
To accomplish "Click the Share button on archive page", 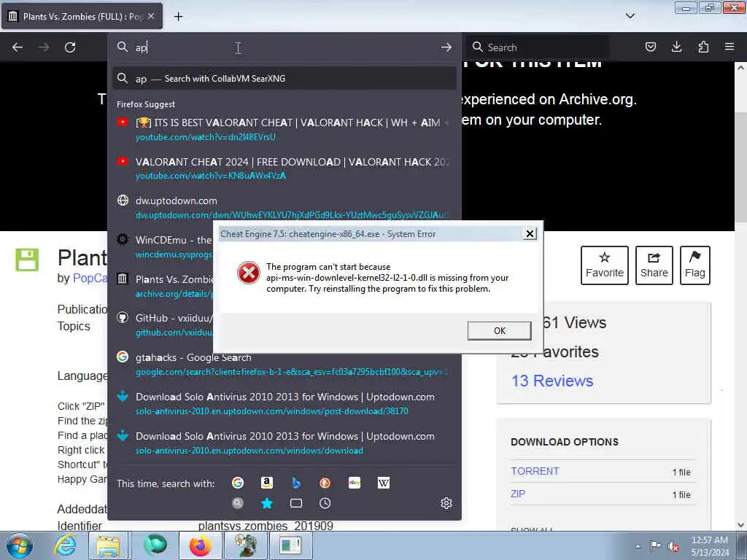I will [654, 265].
